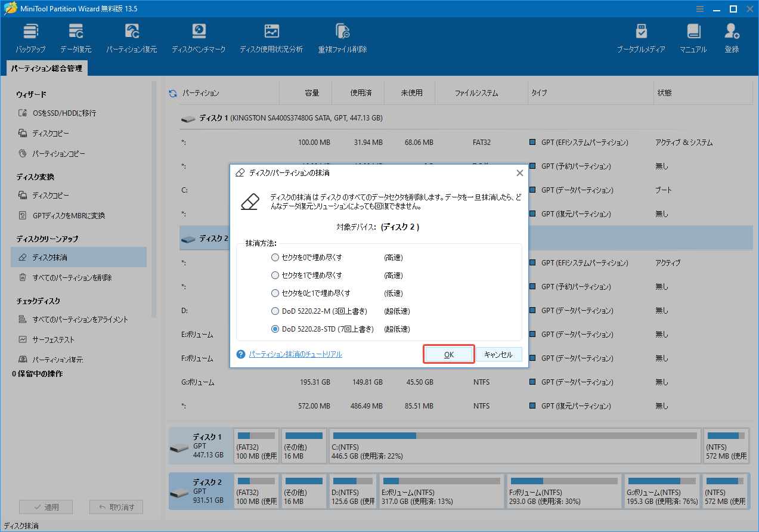
Task: Close the ディスク/パーティションの抹消 dialog
Action: pyautogui.click(x=519, y=173)
